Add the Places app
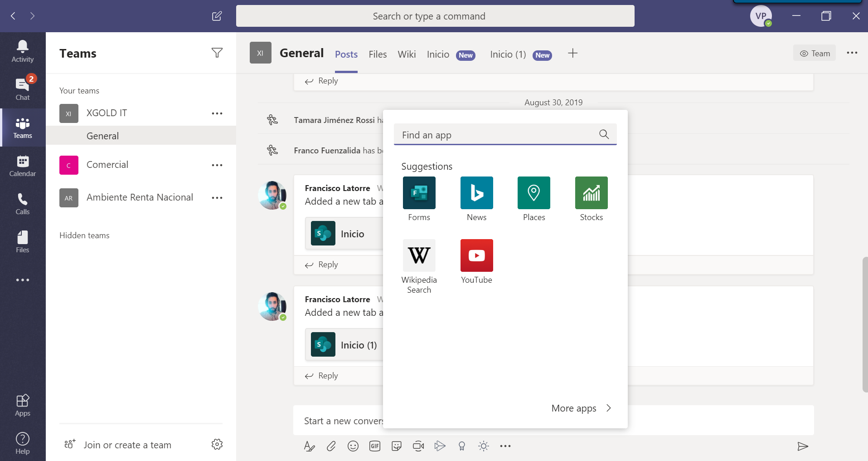Image resolution: width=868 pixels, height=461 pixels. point(534,199)
